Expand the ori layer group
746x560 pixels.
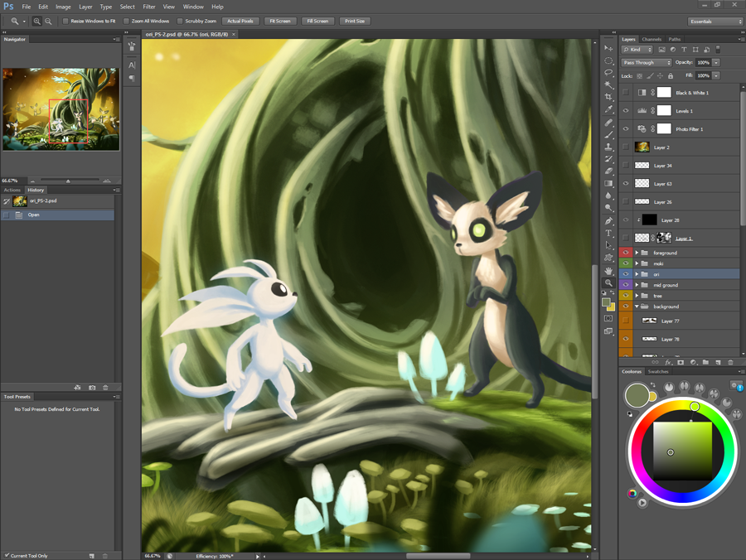(x=637, y=274)
